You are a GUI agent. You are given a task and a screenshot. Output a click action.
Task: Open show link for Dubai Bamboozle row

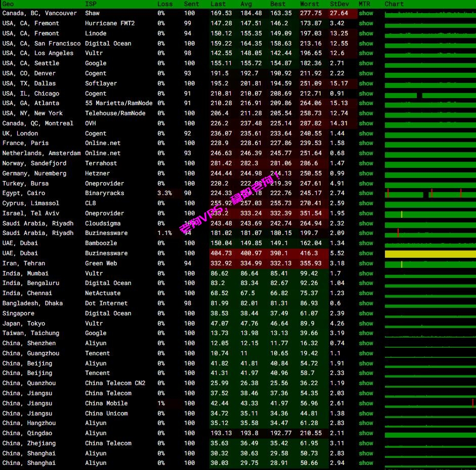click(366, 243)
